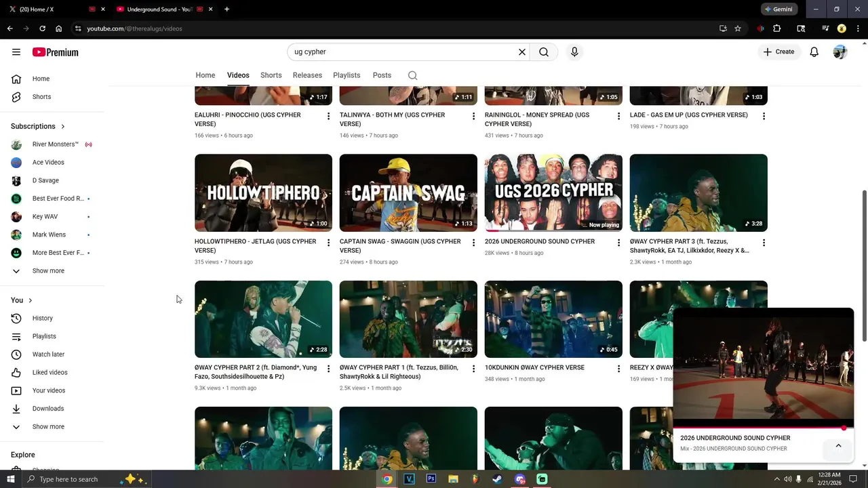Open options for HOLLOWTIPHERO - JETLAG video
This screenshot has height=488, width=868.
329,243
